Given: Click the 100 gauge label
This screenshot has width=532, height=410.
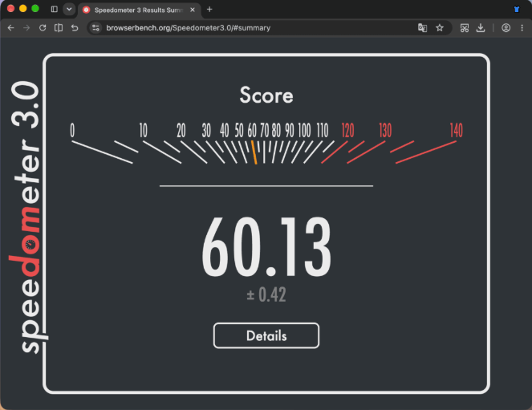Looking at the screenshot, I should click(304, 130).
